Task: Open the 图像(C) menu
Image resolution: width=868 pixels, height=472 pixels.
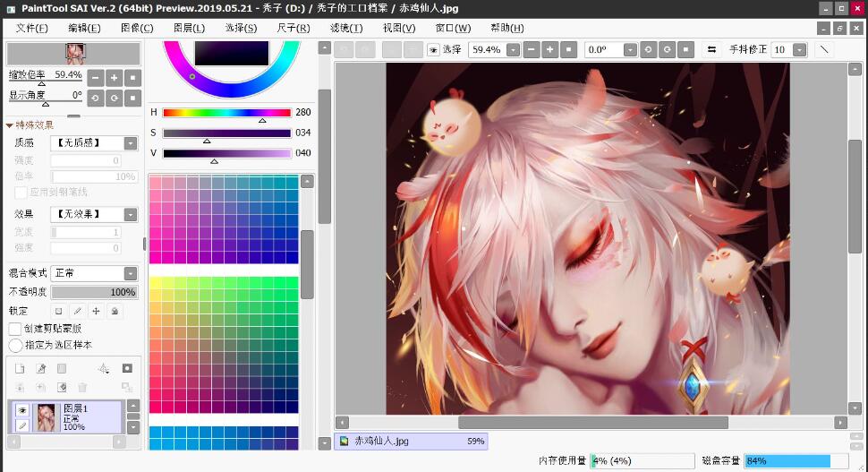Action: [x=137, y=28]
